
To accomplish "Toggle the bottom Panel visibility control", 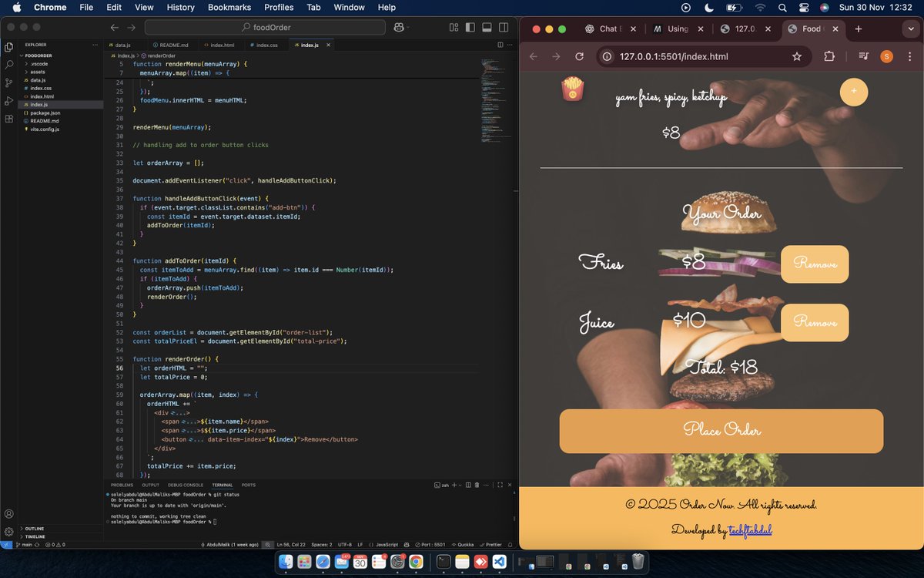I will click(x=487, y=26).
